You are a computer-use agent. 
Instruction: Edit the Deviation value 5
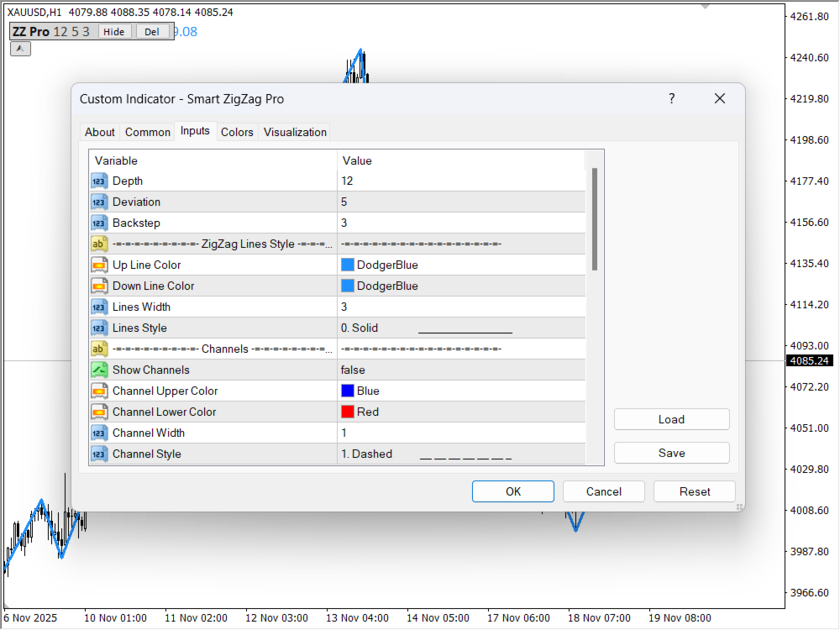(461, 202)
